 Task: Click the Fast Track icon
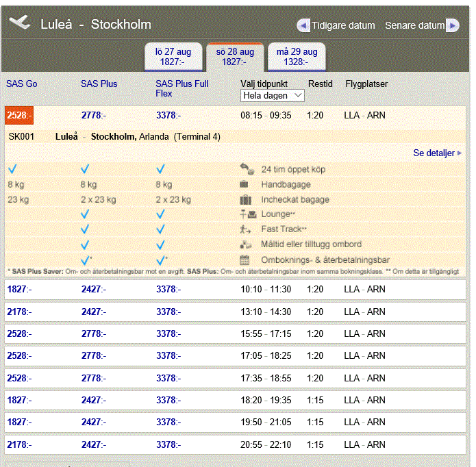[245, 229]
